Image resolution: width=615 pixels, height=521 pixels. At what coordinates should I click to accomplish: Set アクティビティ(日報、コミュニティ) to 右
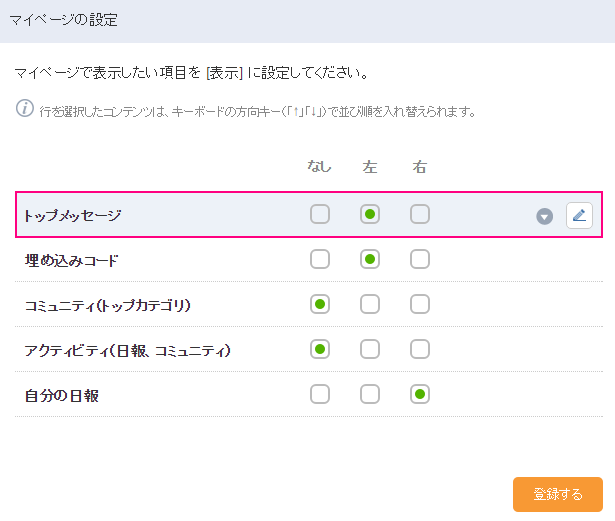pos(420,349)
